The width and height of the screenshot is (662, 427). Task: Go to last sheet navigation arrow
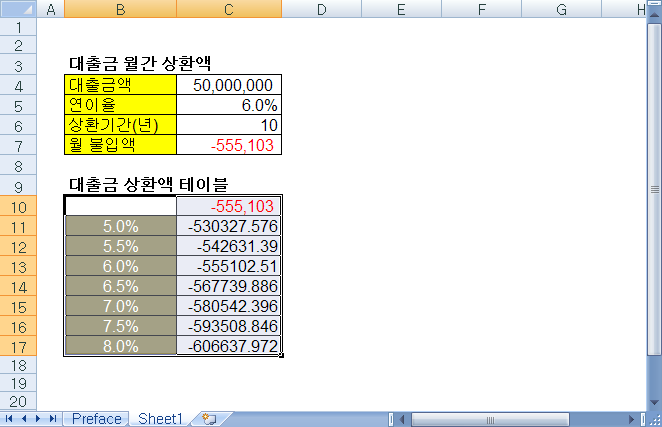coord(52,419)
